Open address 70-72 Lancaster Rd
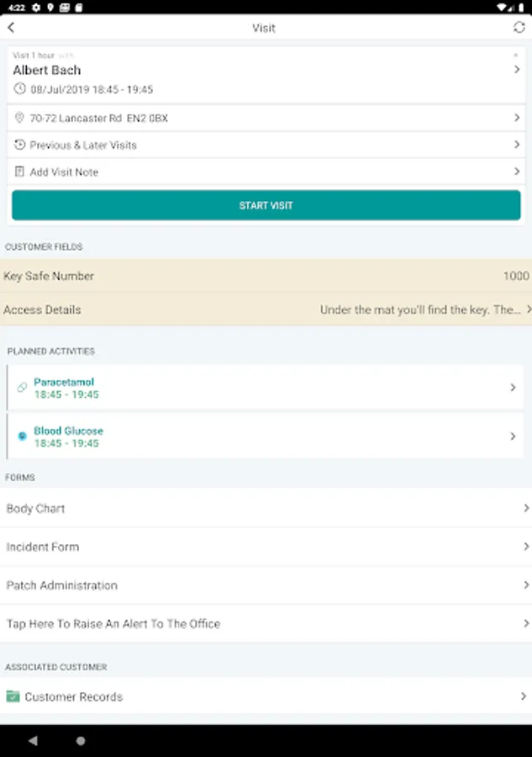 point(99,119)
